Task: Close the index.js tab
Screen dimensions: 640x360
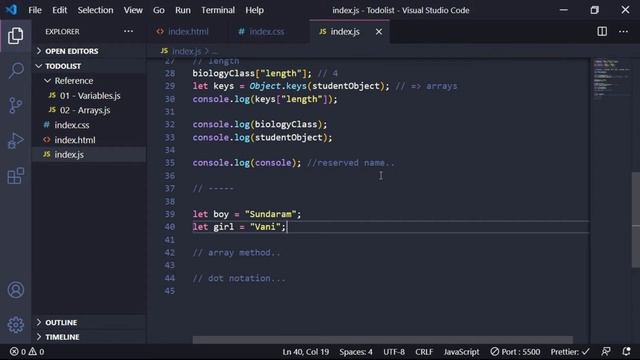Action: (x=379, y=31)
